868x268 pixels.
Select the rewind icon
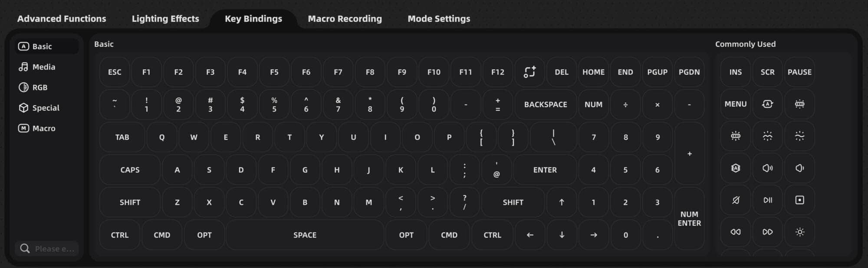pyautogui.click(x=735, y=232)
